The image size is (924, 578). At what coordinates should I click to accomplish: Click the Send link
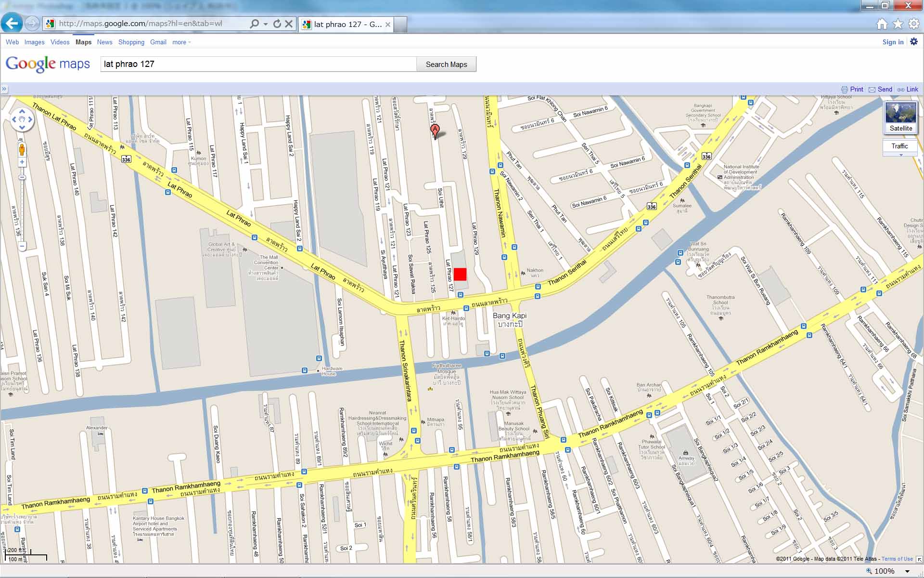pos(880,89)
